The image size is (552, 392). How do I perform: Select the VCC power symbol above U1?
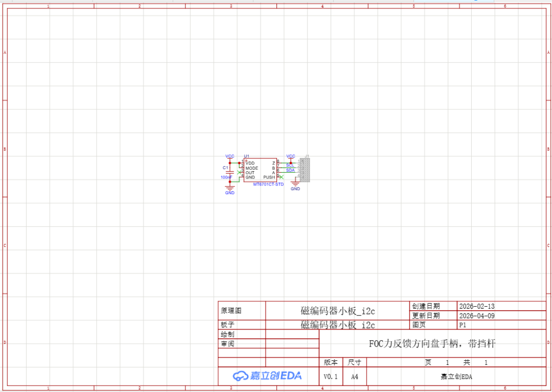229,156
